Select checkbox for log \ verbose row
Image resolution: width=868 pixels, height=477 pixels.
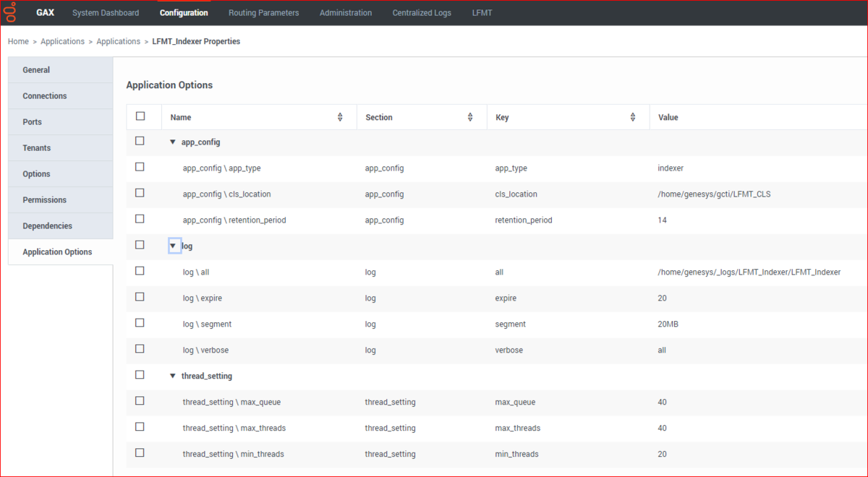pyautogui.click(x=140, y=349)
